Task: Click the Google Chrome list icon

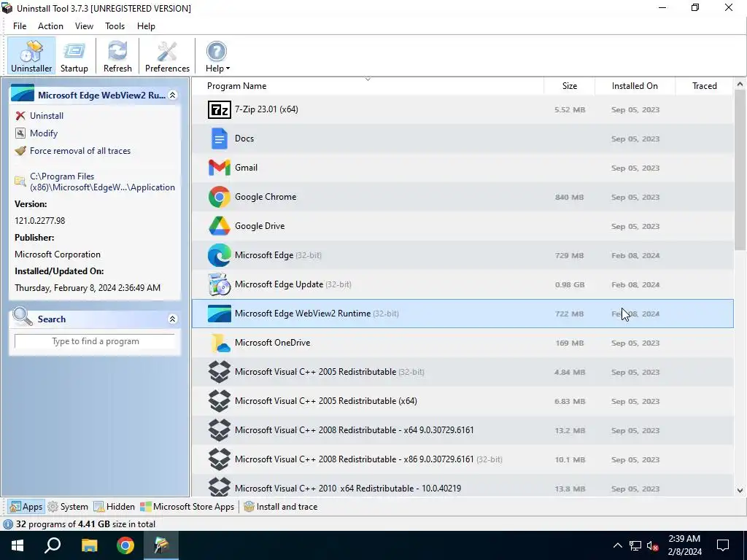Action: click(x=219, y=197)
